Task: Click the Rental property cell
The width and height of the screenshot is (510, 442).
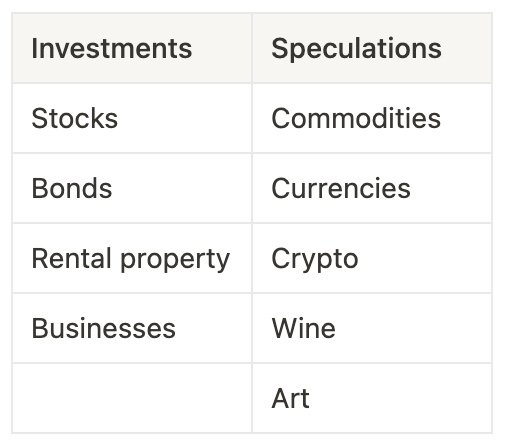Action: point(132,258)
